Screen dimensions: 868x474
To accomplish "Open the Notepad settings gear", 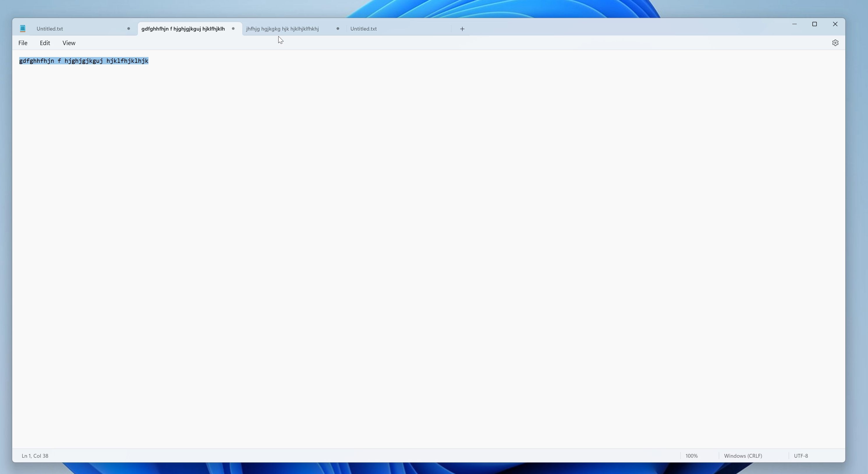I will [835, 43].
